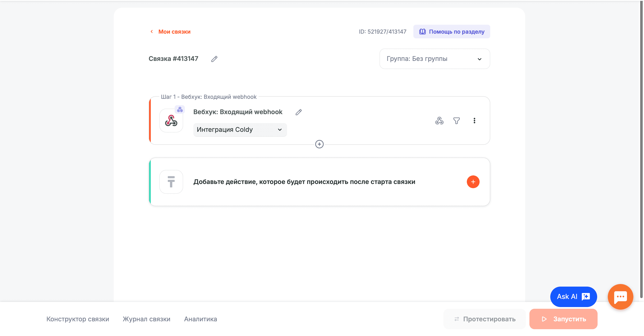
Task: Click pencil icon beside Вебхук: Входящий webhook title
Action: point(299,112)
